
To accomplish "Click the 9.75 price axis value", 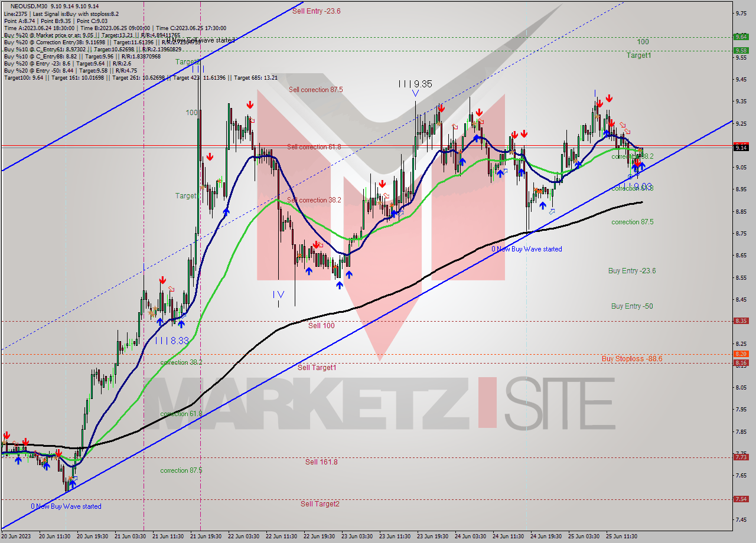I will (741, 13).
